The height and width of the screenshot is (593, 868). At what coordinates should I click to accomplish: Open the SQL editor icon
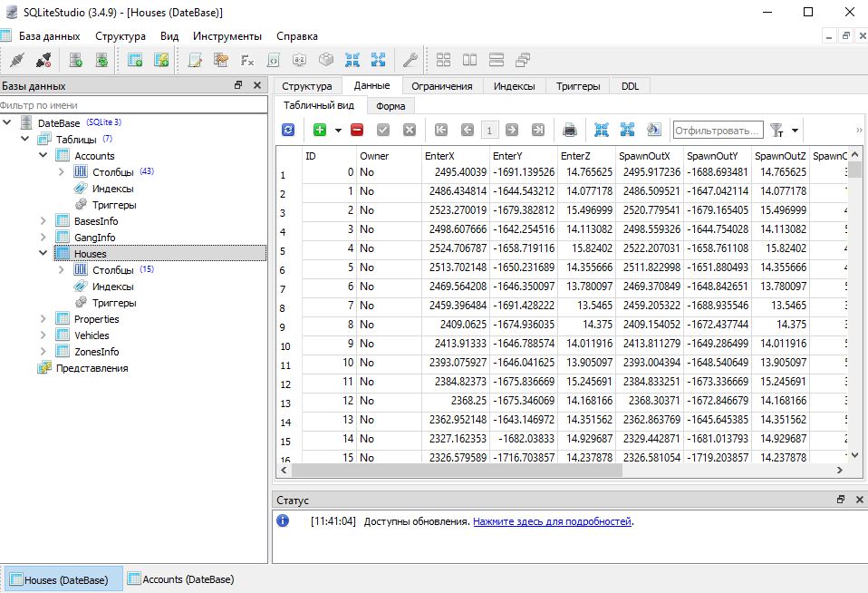195,60
